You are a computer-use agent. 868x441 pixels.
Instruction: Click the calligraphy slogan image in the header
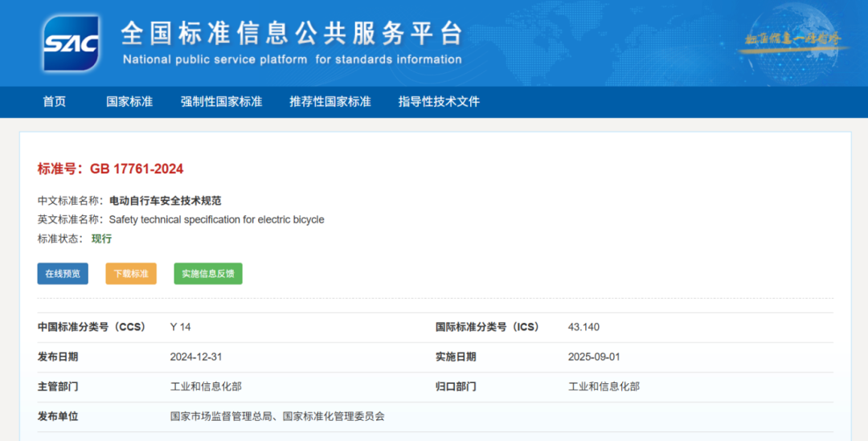pos(792,39)
